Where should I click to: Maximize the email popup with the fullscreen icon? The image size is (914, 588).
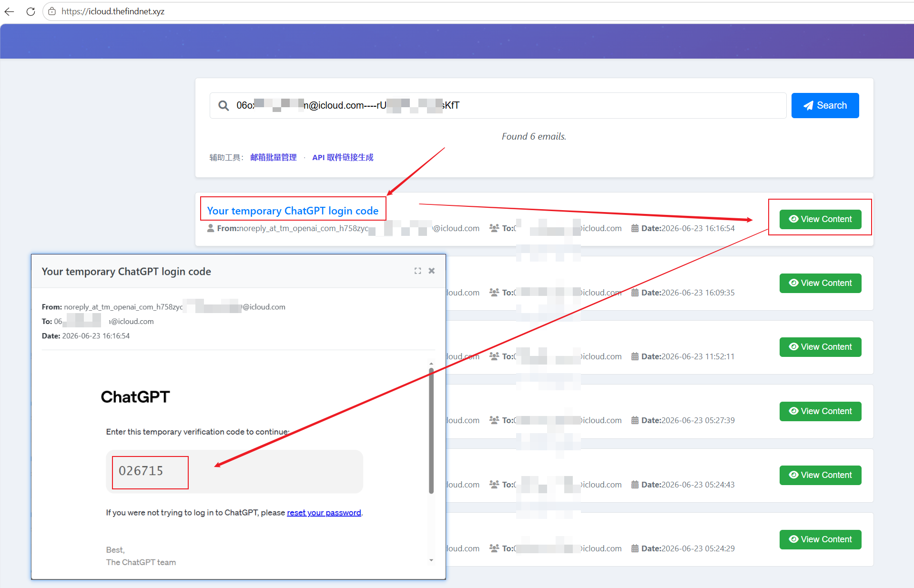click(417, 271)
